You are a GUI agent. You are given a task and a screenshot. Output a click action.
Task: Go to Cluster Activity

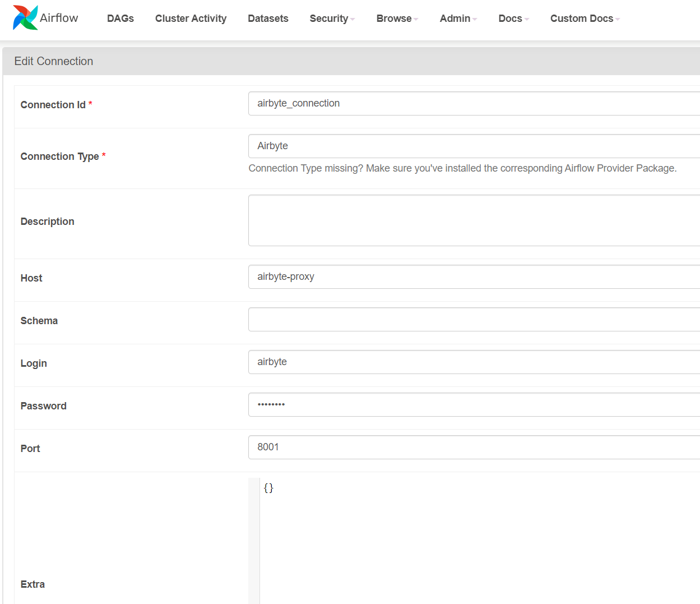tap(191, 19)
